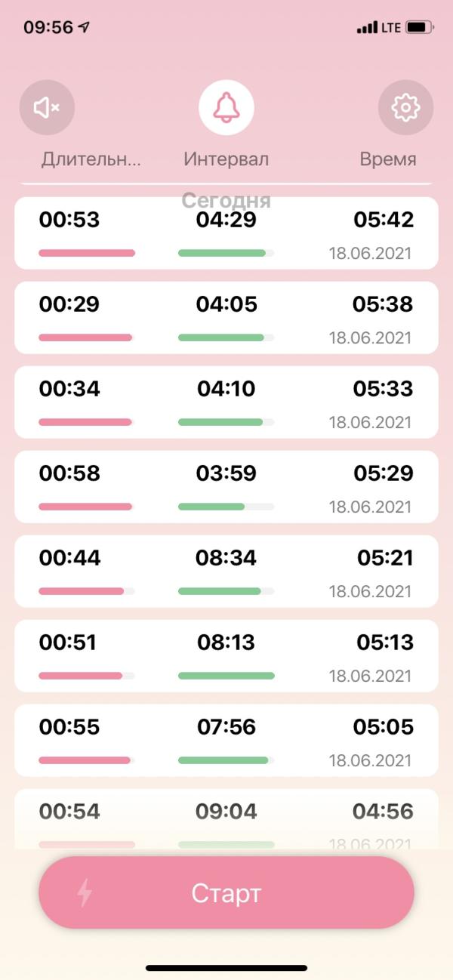Tap the lightning bolt icon on Start button
The width and height of the screenshot is (453, 980).
(85, 893)
